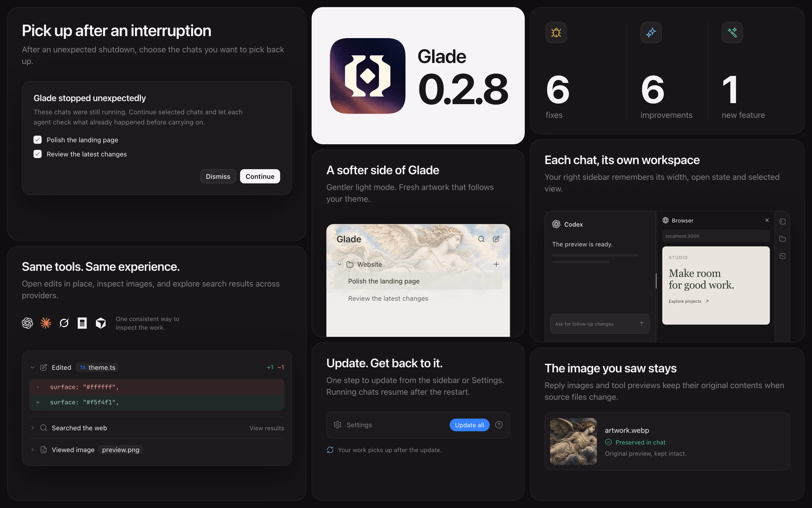This screenshot has width=812, height=508.
Task: Uncheck Polish the landing page checkbox
Action: (x=38, y=140)
